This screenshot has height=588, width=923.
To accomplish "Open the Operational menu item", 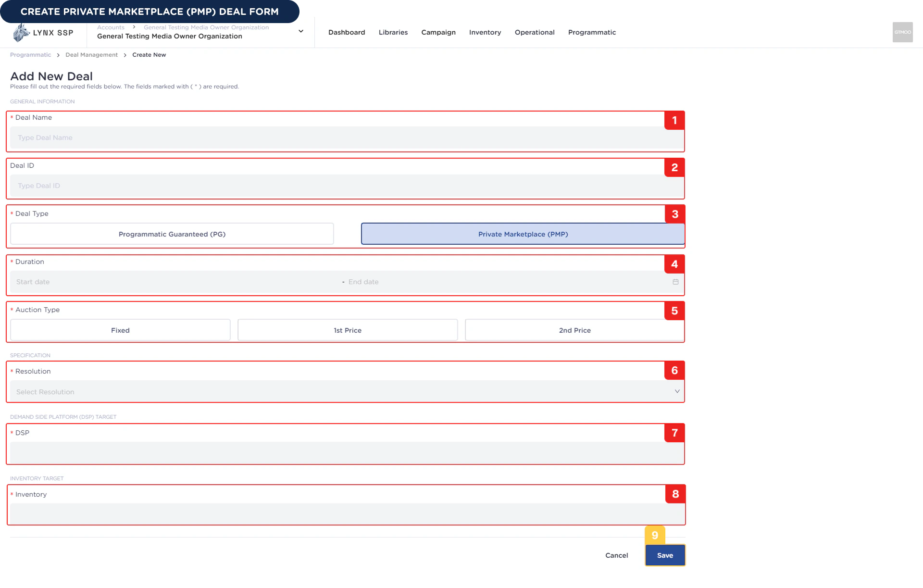I will click(x=534, y=32).
